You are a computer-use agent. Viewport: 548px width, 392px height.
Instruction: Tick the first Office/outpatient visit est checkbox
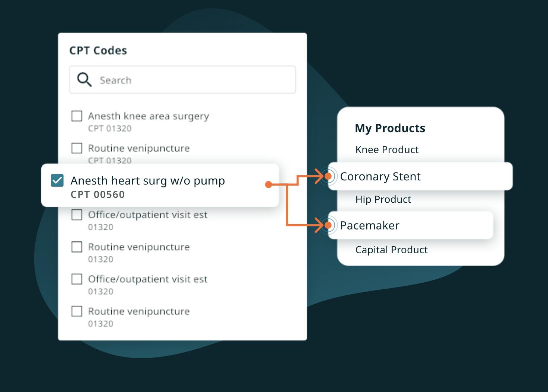[x=77, y=215]
